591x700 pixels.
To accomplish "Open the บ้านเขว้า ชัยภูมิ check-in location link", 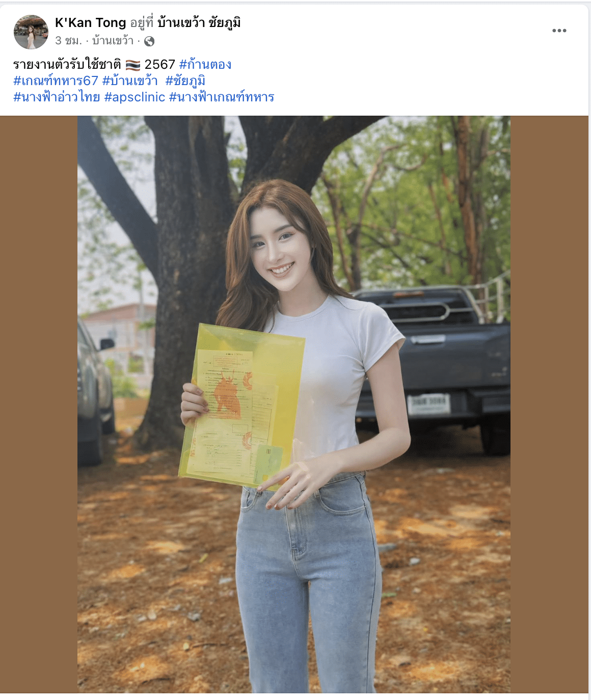I will point(199,23).
